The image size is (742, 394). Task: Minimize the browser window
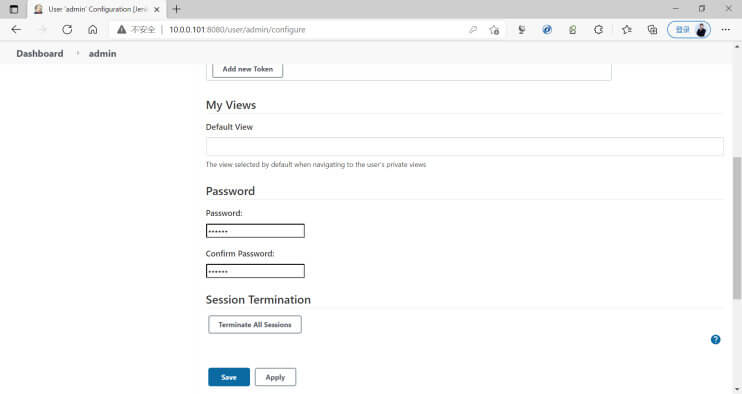click(x=676, y=9)
